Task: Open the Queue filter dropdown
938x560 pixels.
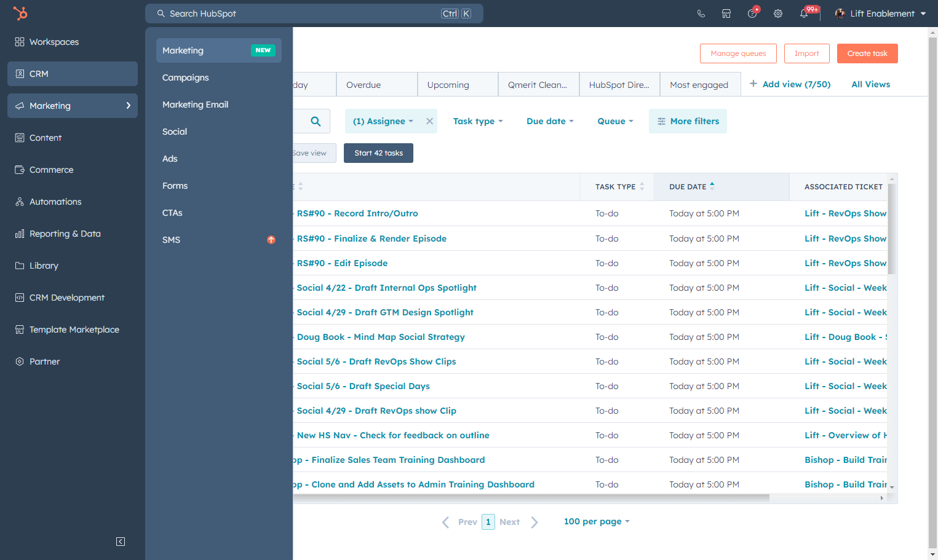Action: (x=615, y=121)
